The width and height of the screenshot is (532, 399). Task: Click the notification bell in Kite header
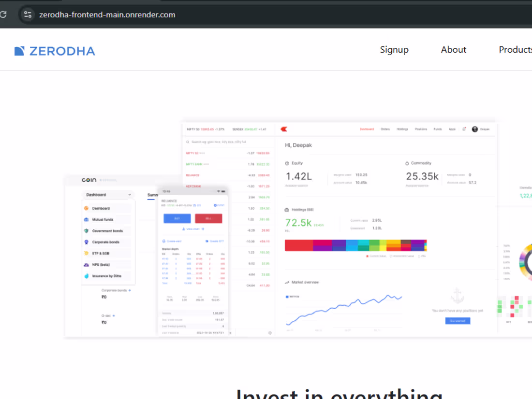464,129
